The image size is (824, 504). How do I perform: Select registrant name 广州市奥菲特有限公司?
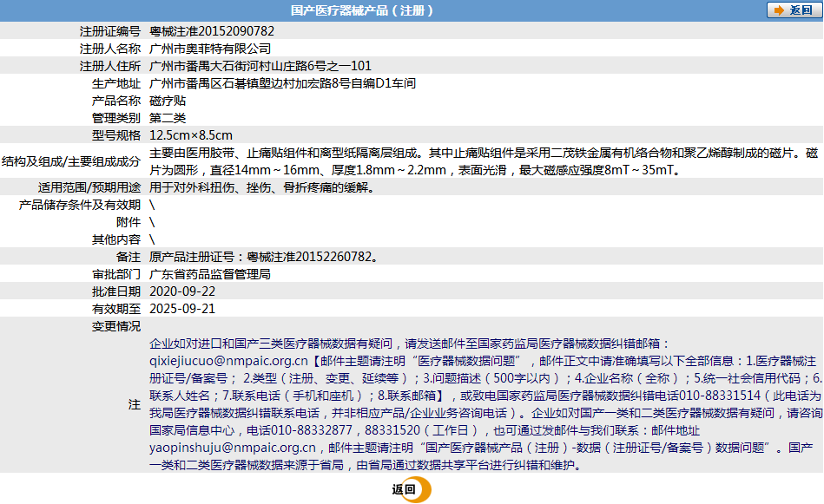click(210, 49)
